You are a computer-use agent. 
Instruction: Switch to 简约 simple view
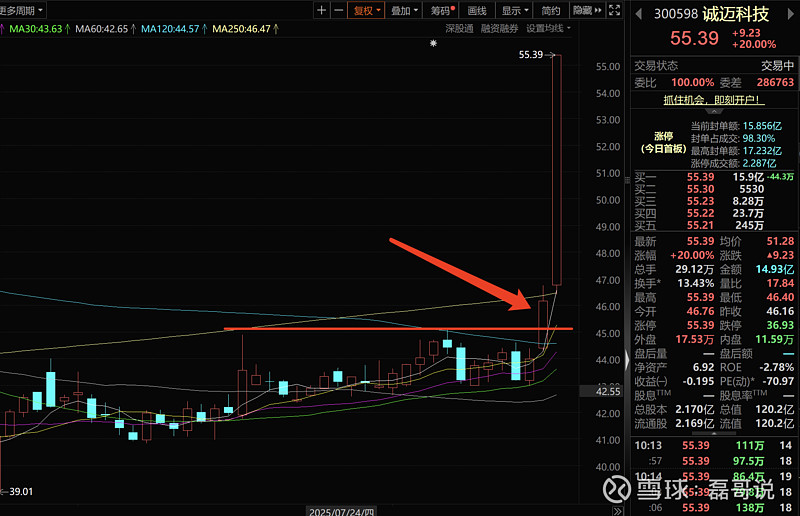pos(551,10)
